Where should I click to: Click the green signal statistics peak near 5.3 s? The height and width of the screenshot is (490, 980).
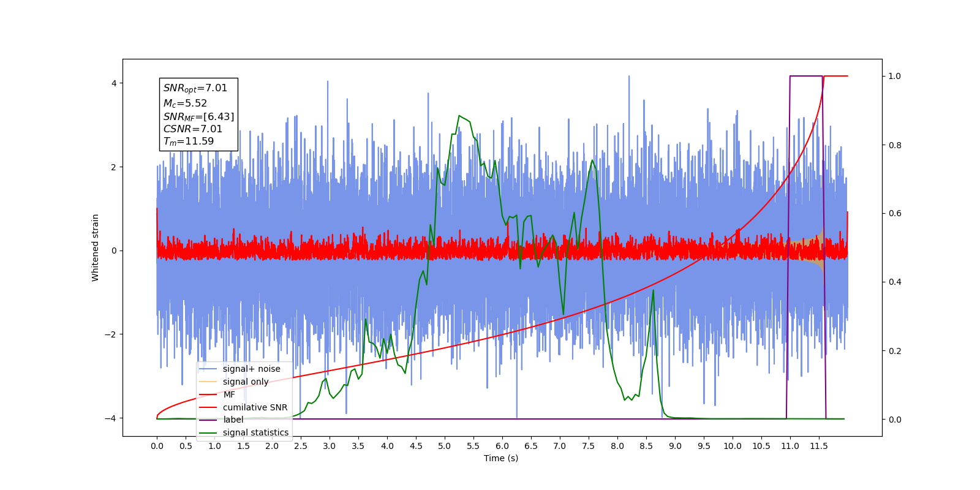click(x=459, y=116)
